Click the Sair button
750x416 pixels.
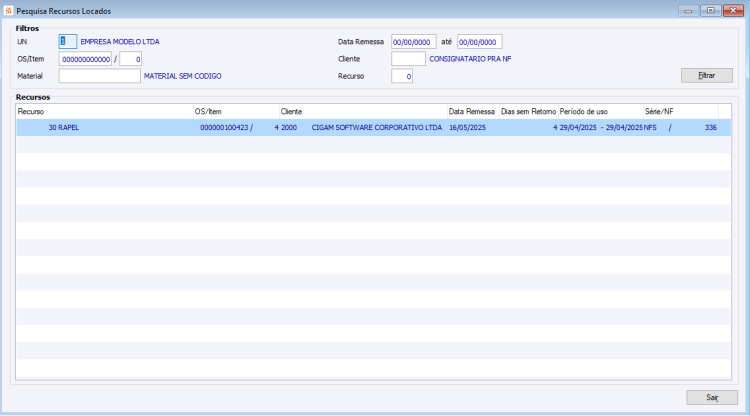tap(712, 397)
